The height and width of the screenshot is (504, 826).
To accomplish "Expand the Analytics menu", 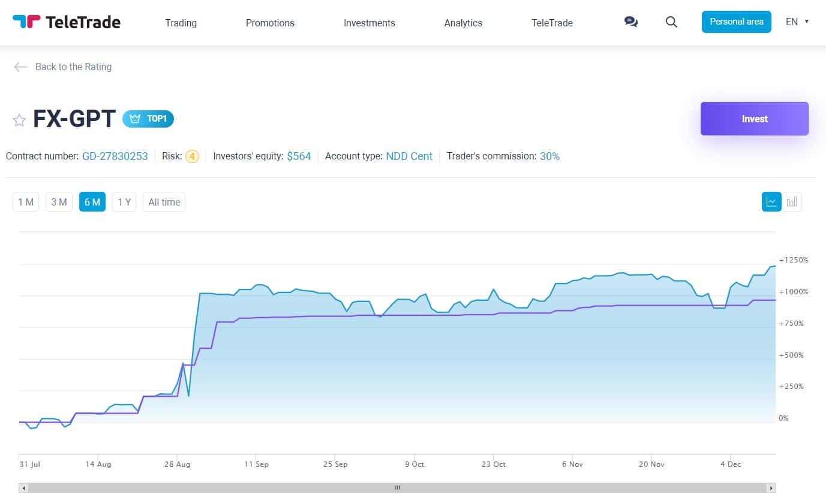I will pyautogui.click(x=463, y=23).
